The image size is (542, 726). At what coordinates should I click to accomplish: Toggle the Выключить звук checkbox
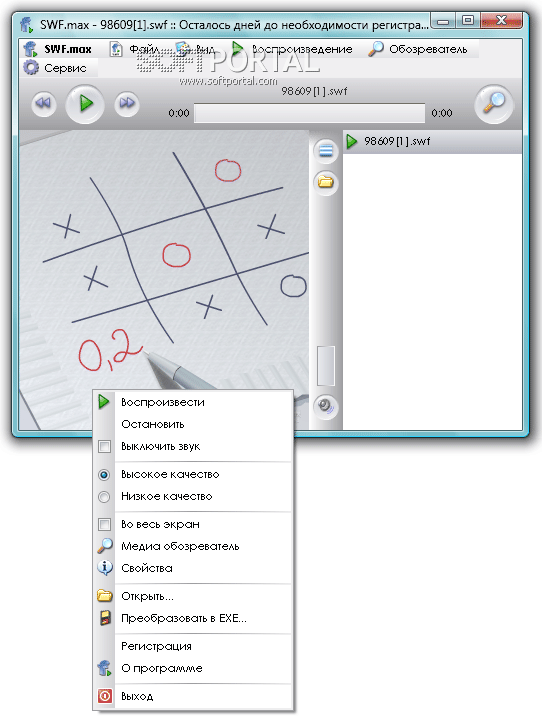[105, 446]
